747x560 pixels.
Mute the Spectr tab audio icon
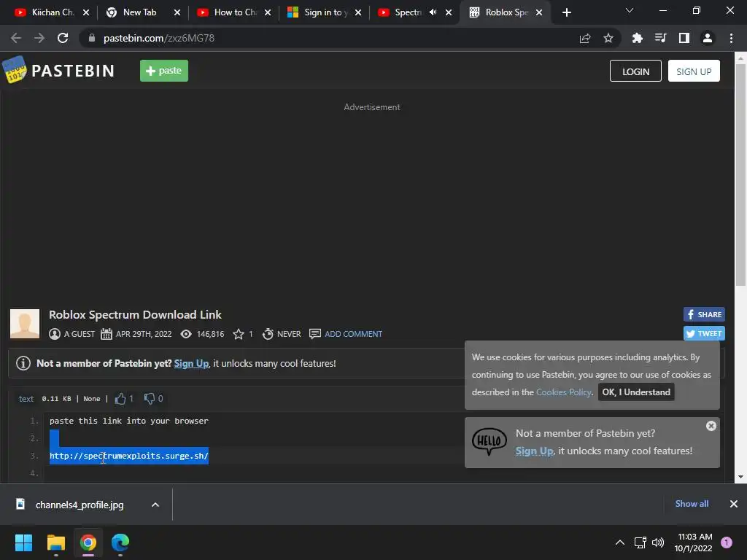[x=433, y=12]
